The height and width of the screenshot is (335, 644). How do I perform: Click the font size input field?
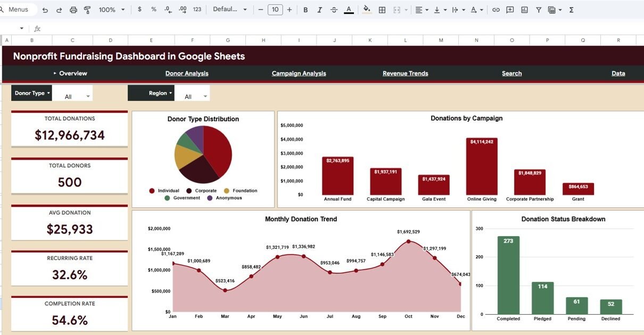[x=275, y=10]
